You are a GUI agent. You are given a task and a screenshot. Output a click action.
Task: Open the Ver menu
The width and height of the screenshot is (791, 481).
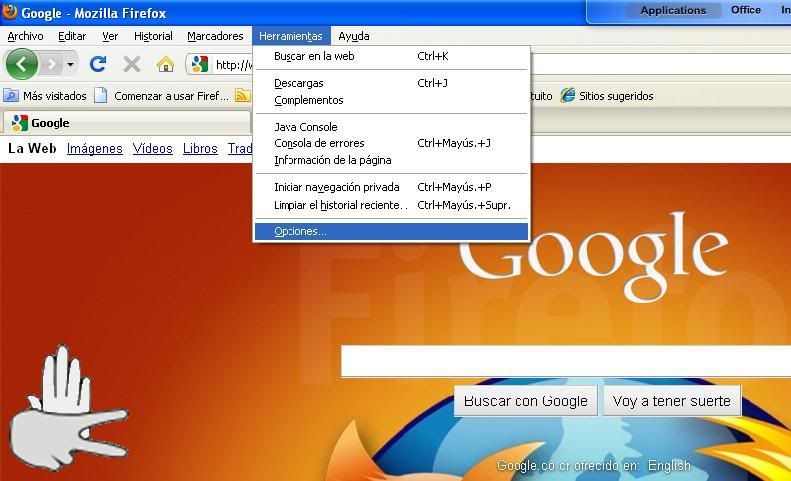(x=110, y=36)
